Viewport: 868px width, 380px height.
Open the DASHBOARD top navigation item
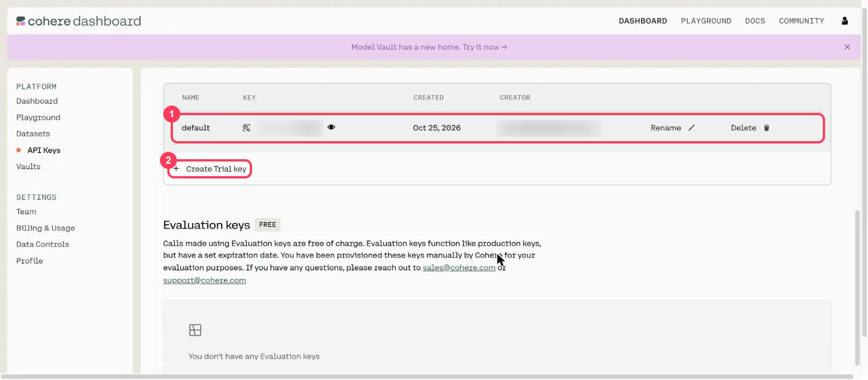(x=643, y=21)
